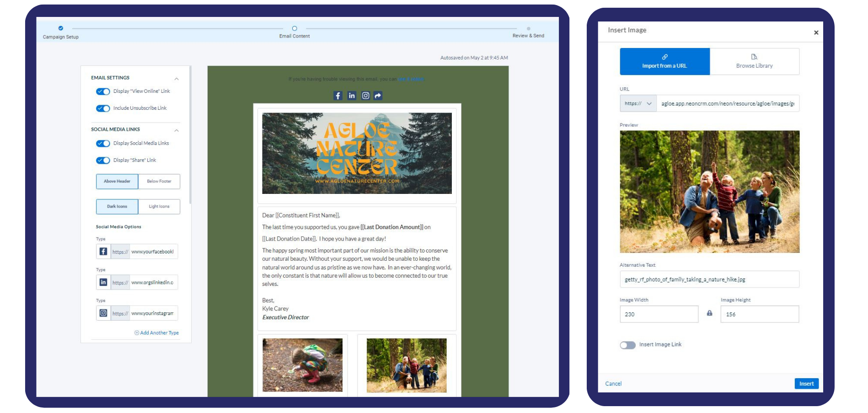Click Instagram type icon in Social Media Options
868x413 pixels.
pyautogui.click(x=103, y=313)
